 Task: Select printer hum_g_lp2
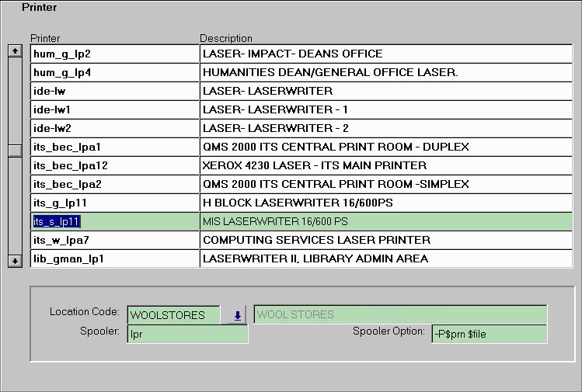click(x=114, y=54)
